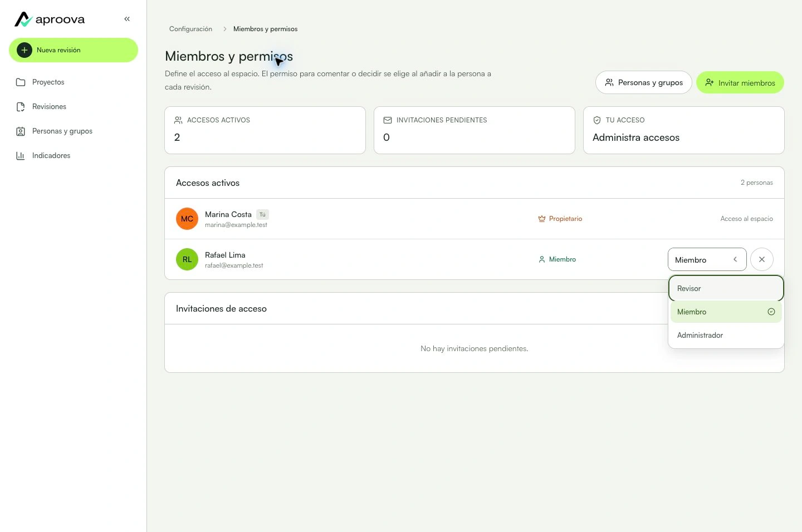Screen dimensions: 802x532
Task: Open the Personas y grupos header button
Action: tap(644, 82)
